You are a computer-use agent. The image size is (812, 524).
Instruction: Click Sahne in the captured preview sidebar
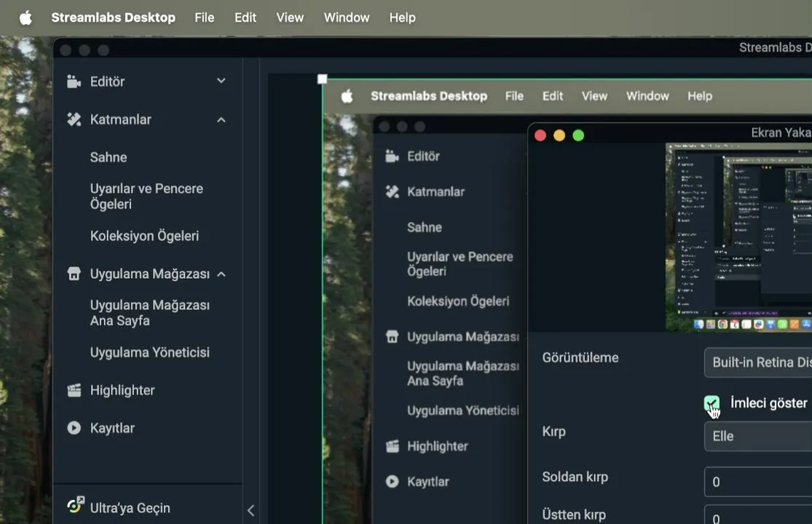[x=424, y=227]
